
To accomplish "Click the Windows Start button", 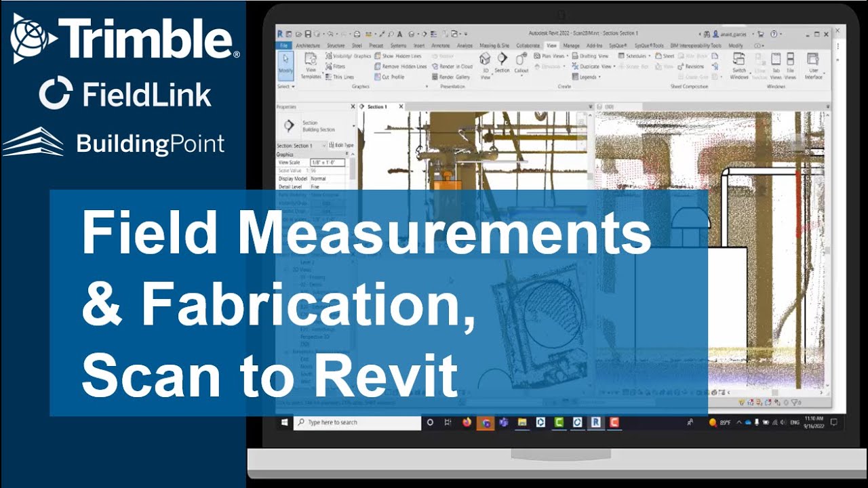I will coord(284,422).
